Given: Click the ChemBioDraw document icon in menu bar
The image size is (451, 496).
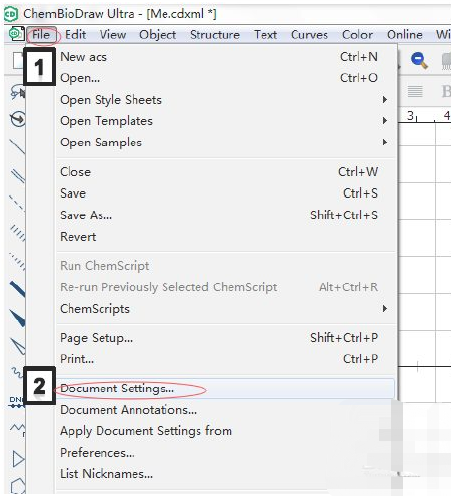Looking at the screenshot, I should [16, 34].
